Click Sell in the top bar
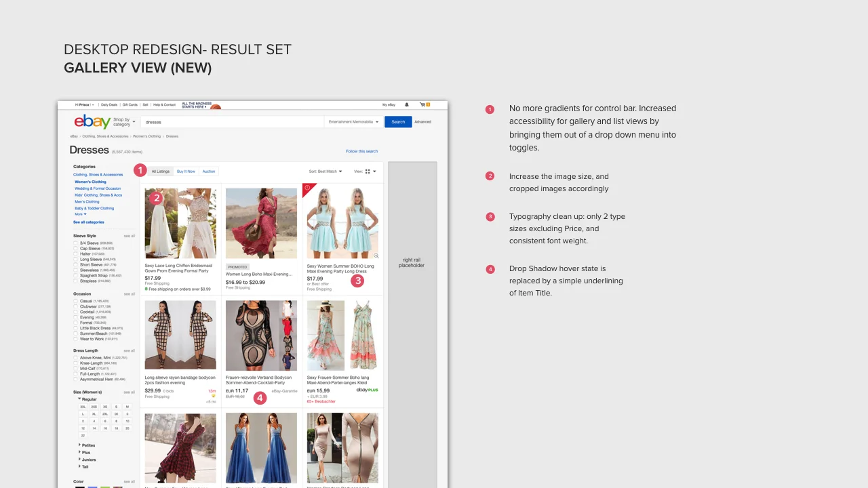 [x=145, y=104]
